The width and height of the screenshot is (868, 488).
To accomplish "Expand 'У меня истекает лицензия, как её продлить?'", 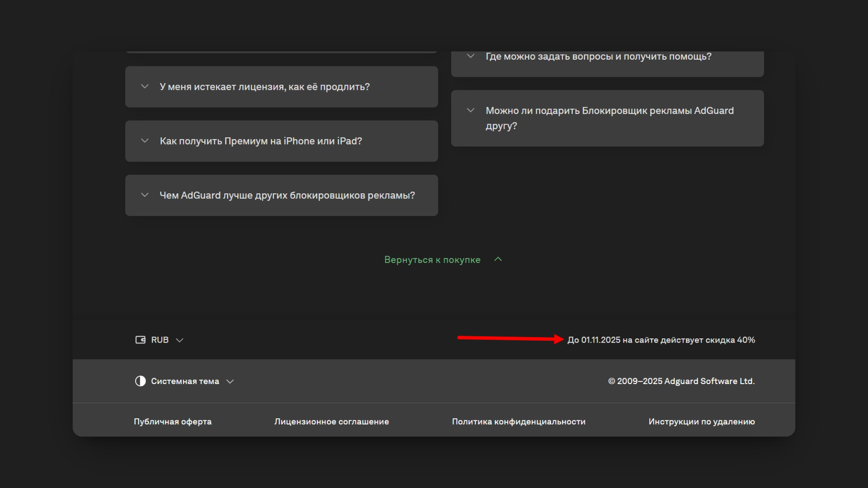I will [264, 86].
